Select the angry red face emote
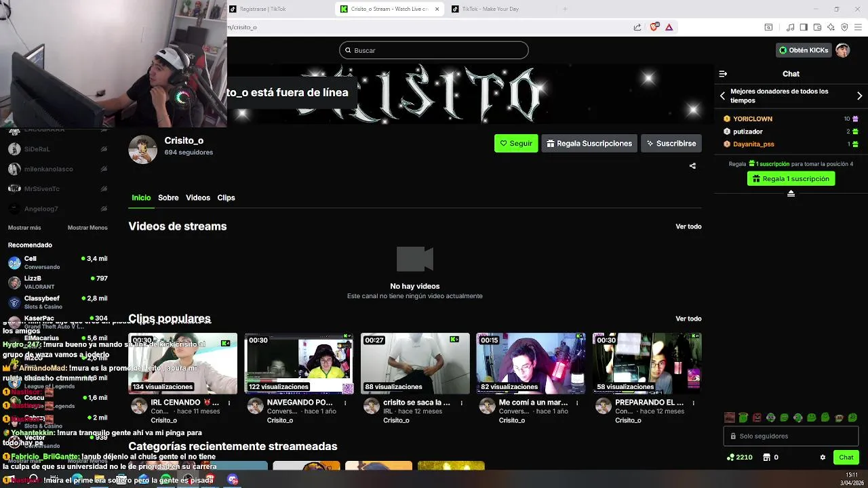Screen dimensions: 868x488 (757, 418)
